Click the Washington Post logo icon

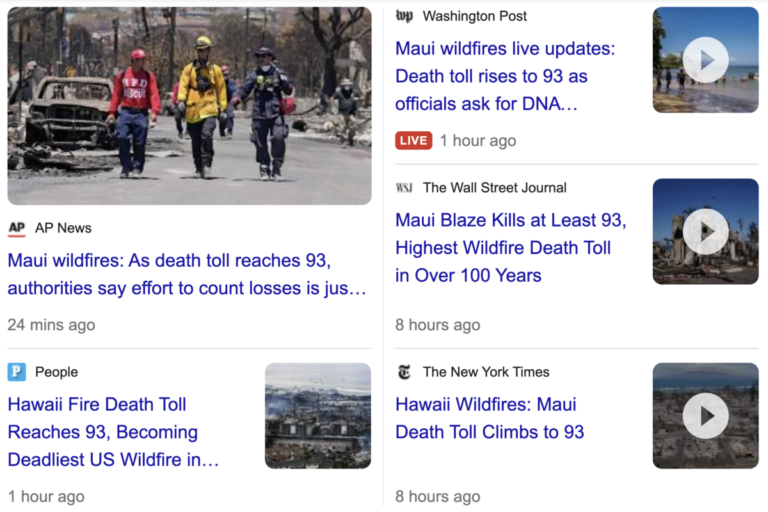point(404,16)
